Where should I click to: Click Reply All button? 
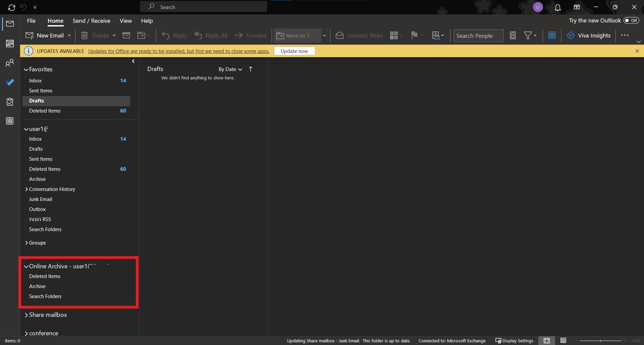[211, 36]
